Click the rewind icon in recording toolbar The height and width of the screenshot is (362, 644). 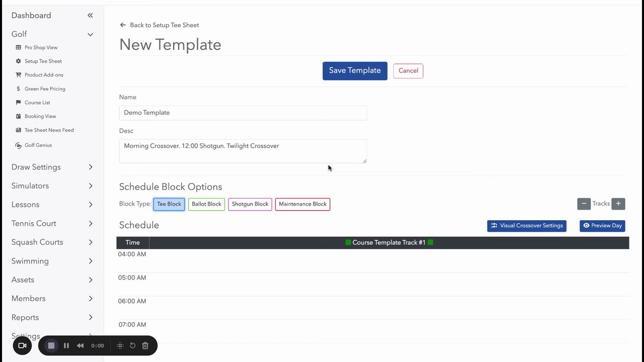80,345
